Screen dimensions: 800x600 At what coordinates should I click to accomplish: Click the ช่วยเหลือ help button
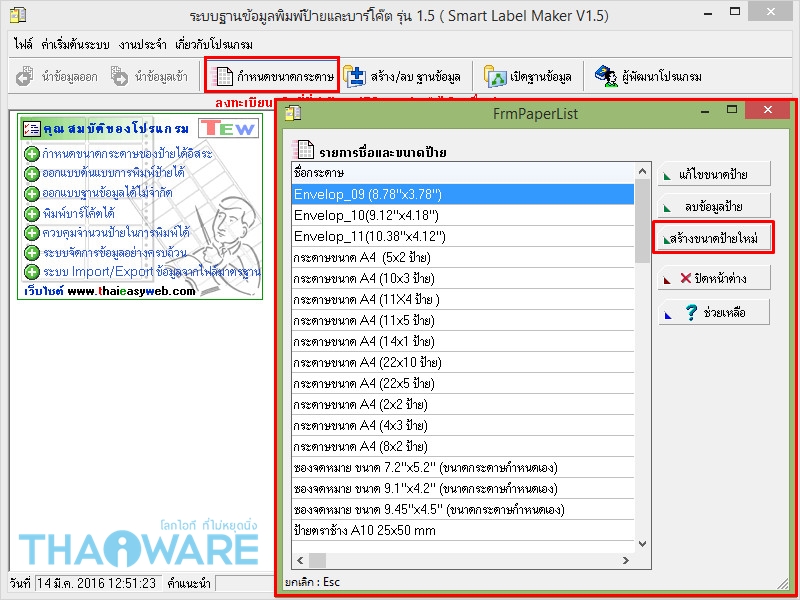click(713, 312)
